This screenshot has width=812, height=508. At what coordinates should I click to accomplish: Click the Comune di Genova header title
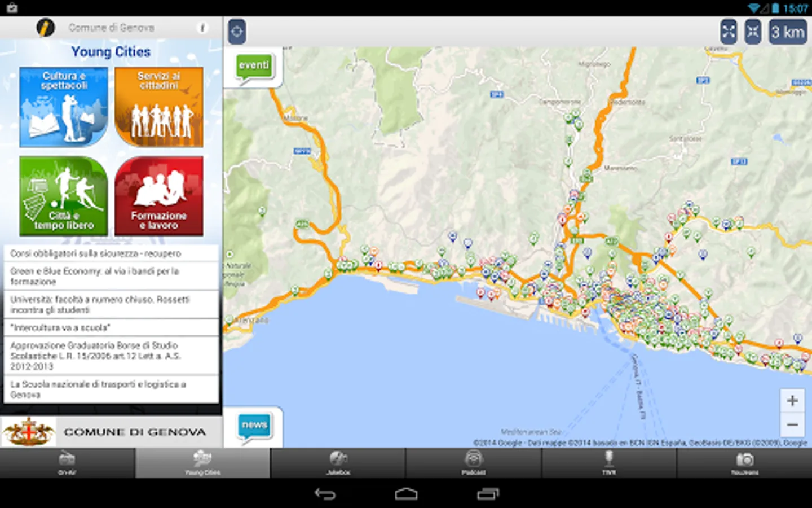point(111,28)
